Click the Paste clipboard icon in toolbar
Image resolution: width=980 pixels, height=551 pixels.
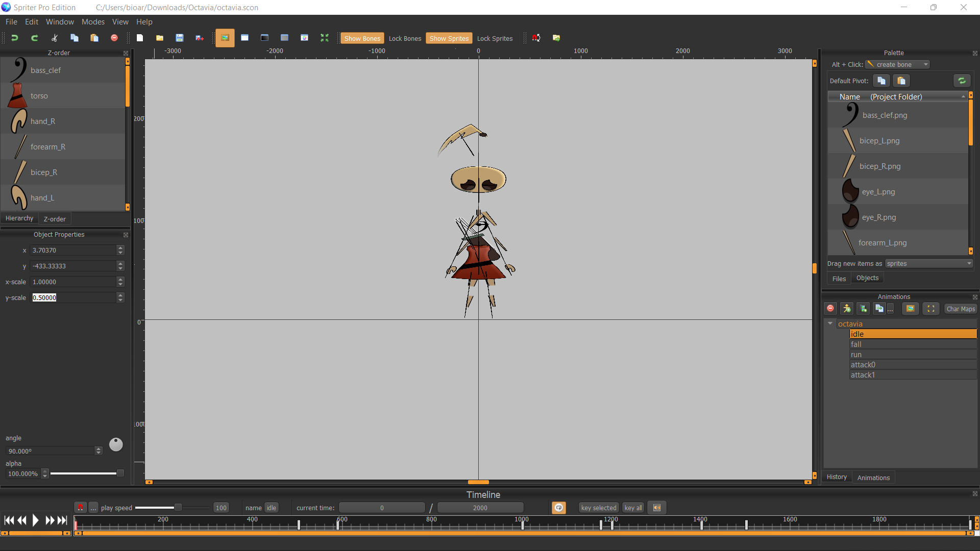[x=94, y=38]
